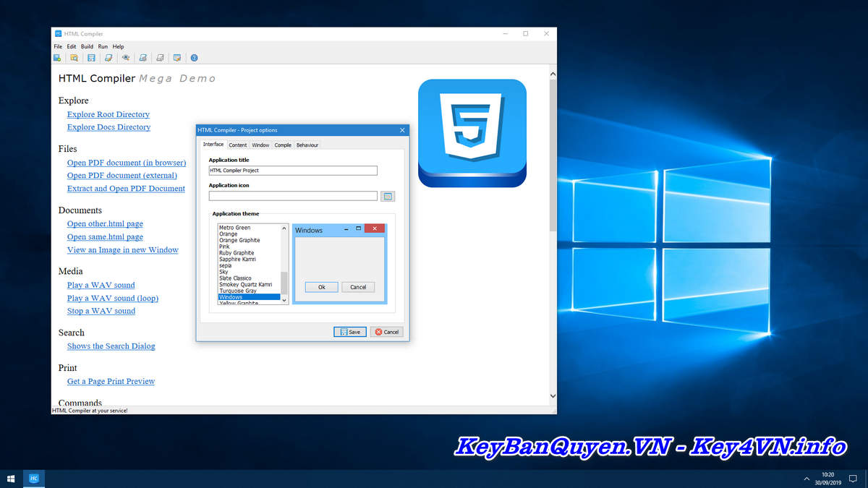Viewport: 868px width, 488px height.
Task: Switch to the Behaviour tab
Action: pyautogui.click(x=307, y=145)
